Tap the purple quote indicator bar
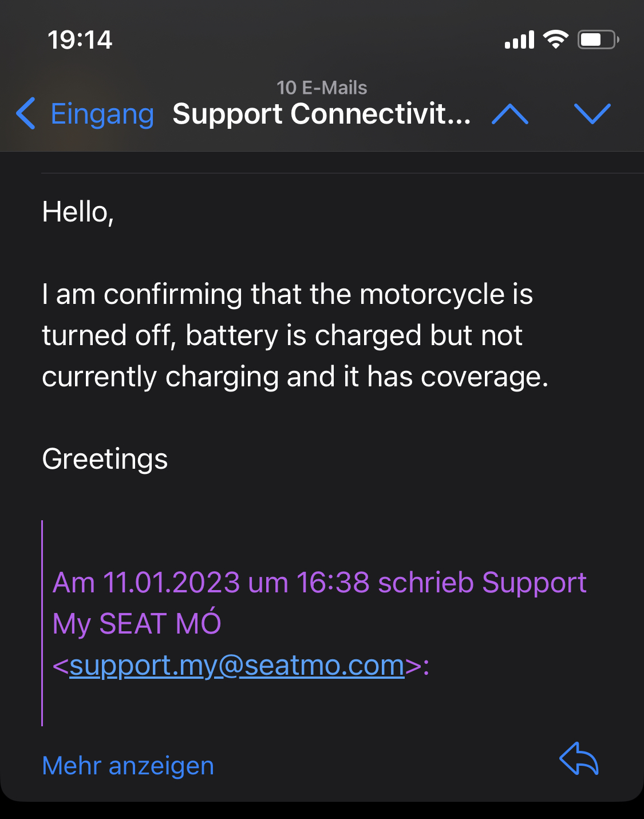This screenshot has width=644, height=819. click(x=42, y=623)
